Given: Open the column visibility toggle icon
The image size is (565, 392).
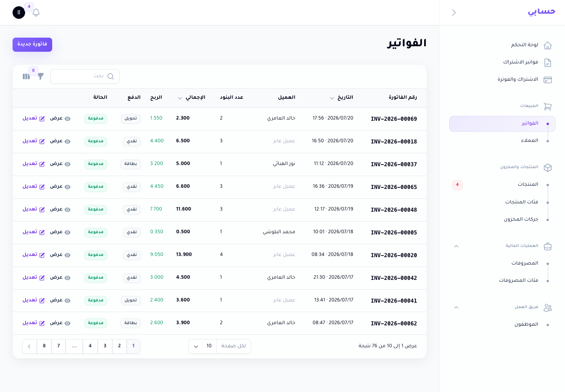Looking at the screenshot, I should coord(26,76).
